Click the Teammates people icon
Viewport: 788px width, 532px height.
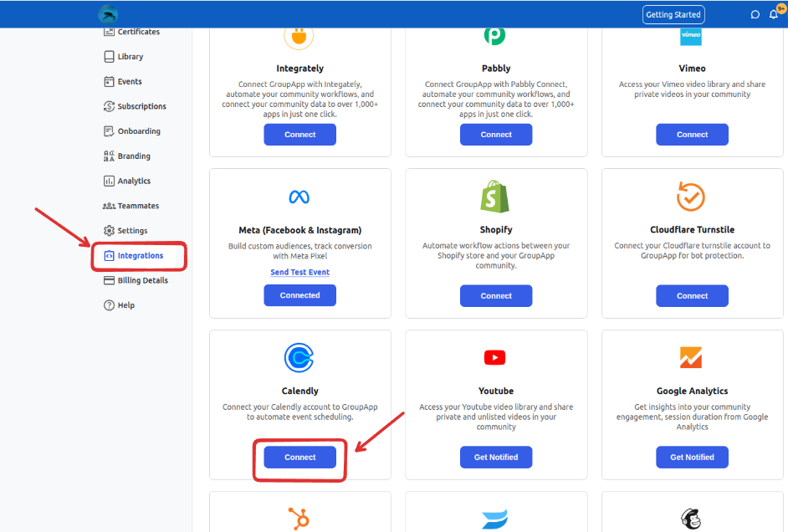pyautogui.click(x=109, y=206)
